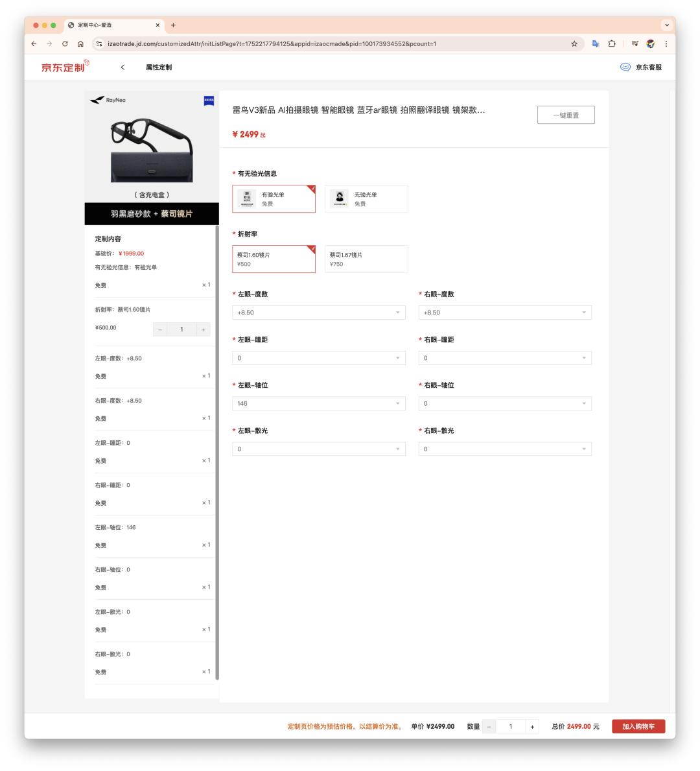This screenshot has width=700, height=771.
Task: Go back with the browser back arrow
Action: tap(34, 43)
